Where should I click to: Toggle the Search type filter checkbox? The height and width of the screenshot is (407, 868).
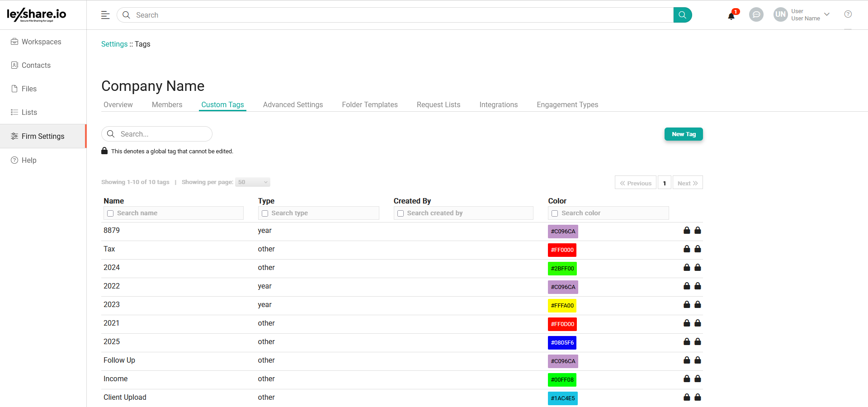pos(265,213)
